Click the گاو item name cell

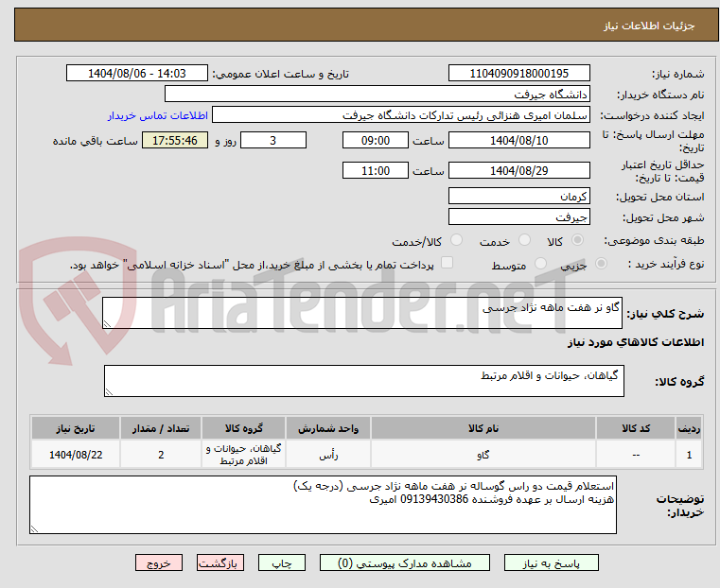tap(483, 455)
